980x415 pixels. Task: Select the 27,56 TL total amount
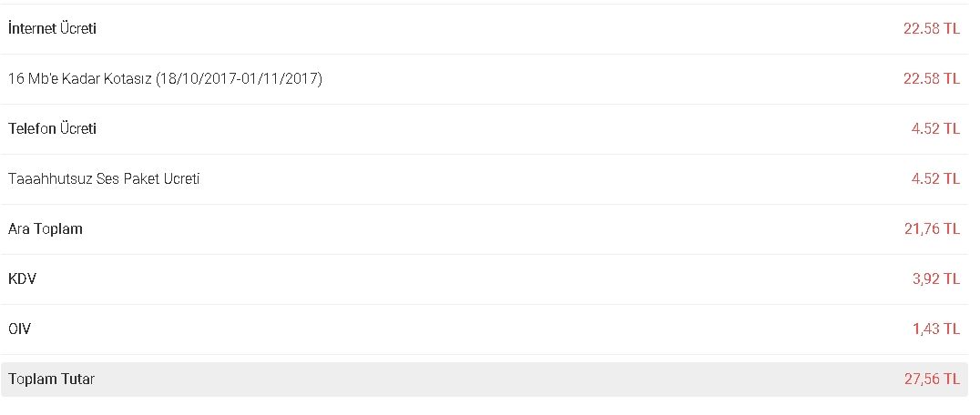tap(932, 380)
